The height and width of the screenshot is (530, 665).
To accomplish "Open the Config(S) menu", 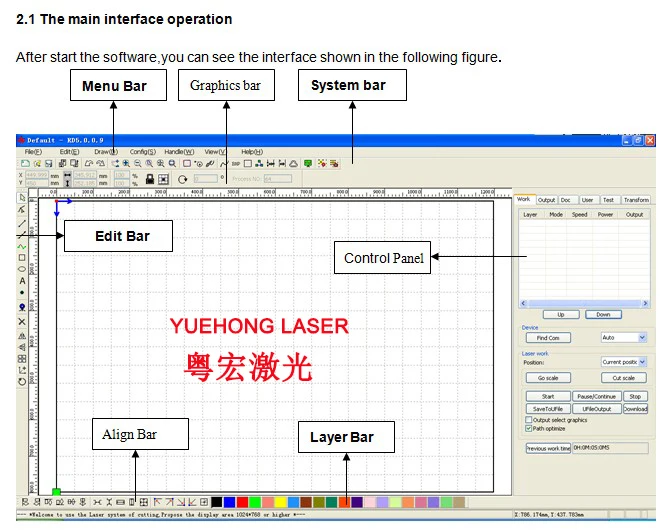I will [142, 152].
